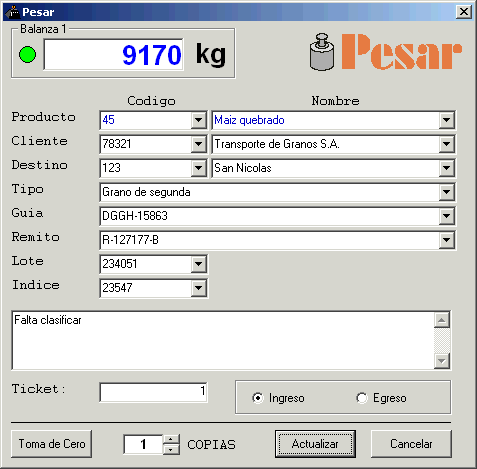Click the Falta clasificar notes text area
The image size is (477, 469).
223,340
